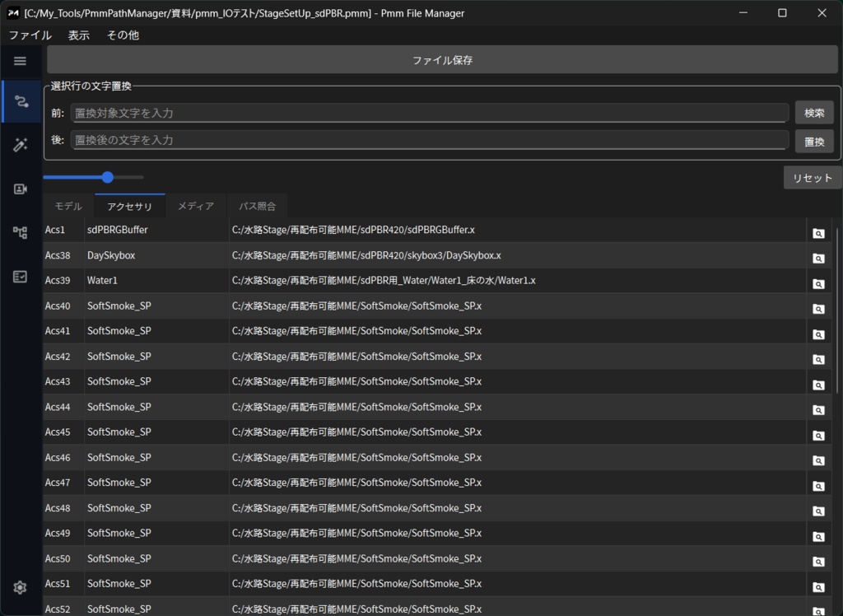The image size is (843, 616).
Task: Click the slider handle below the replace fields
Action: point(107,177)
